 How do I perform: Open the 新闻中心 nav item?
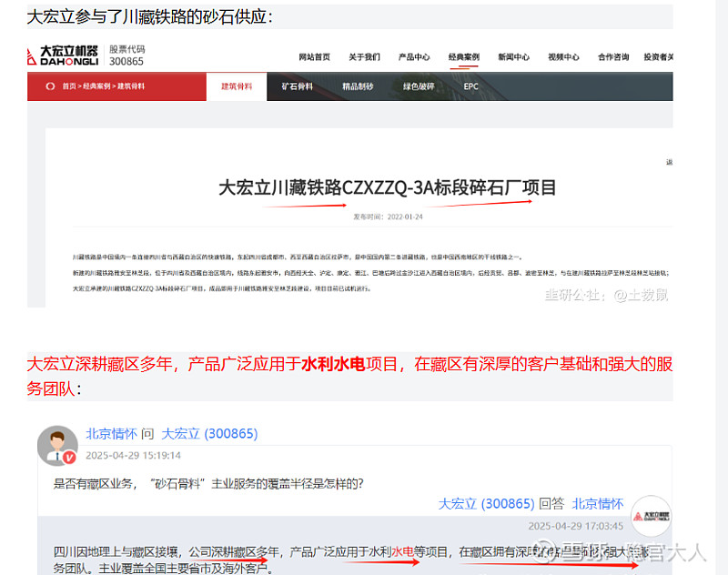tap(514, 57)
